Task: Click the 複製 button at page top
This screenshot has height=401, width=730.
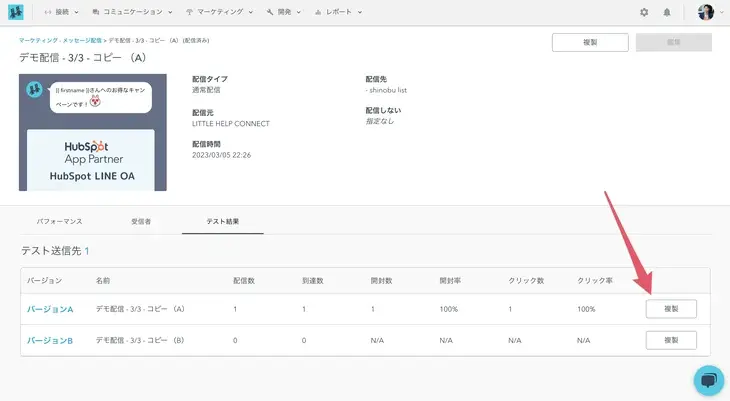Action: pos(590,42)
